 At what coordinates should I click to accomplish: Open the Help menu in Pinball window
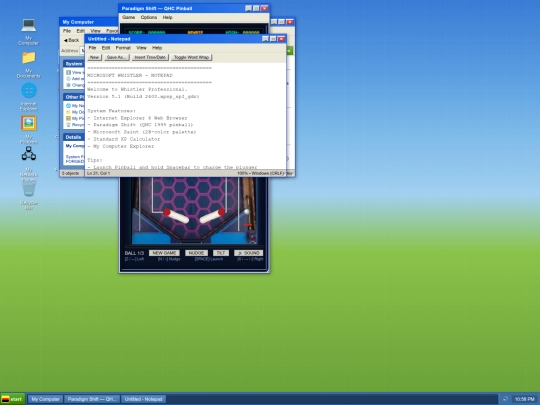(x=167, y=17)
